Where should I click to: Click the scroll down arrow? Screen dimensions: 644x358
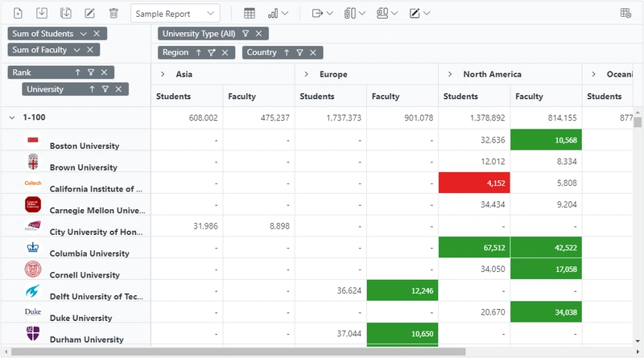638,341
